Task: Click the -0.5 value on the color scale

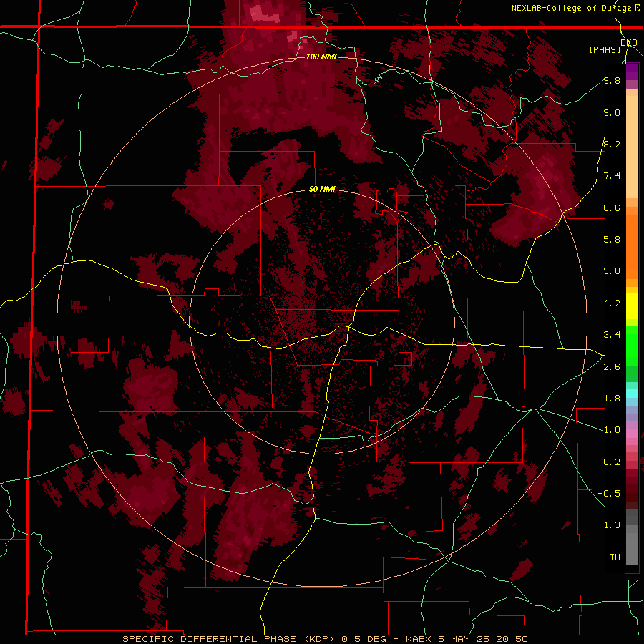Action: tap(609, 494)
